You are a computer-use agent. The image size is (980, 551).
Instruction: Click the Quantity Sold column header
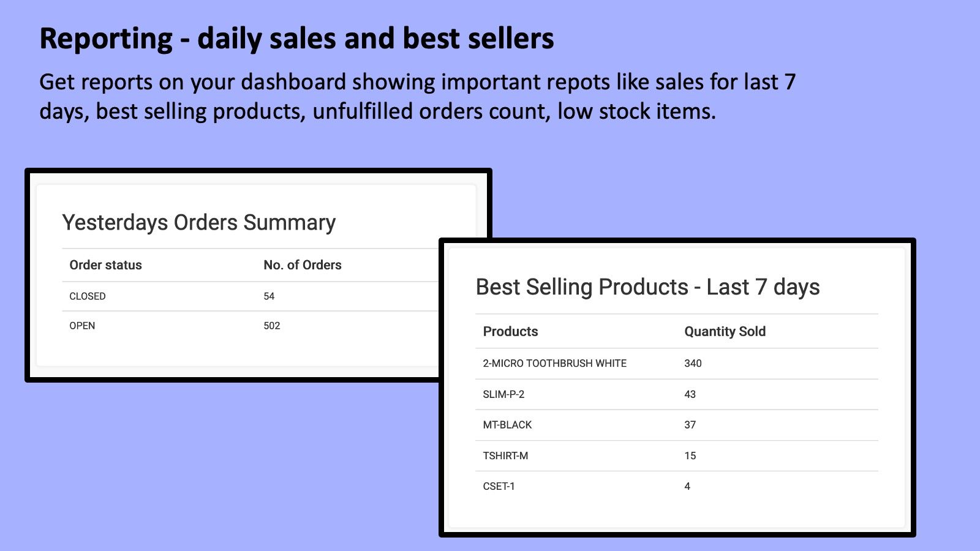(x=725, y=331)
